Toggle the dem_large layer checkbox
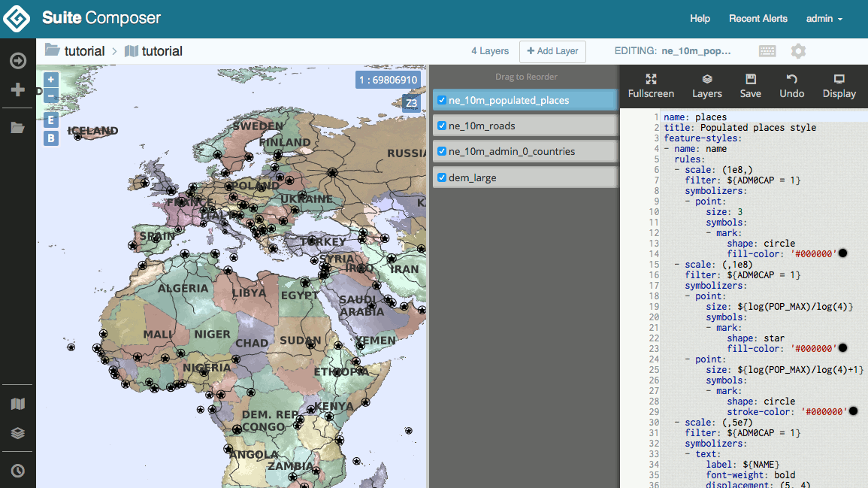The image size is (868, 488). pyautogui.click(x=441, y=177)
